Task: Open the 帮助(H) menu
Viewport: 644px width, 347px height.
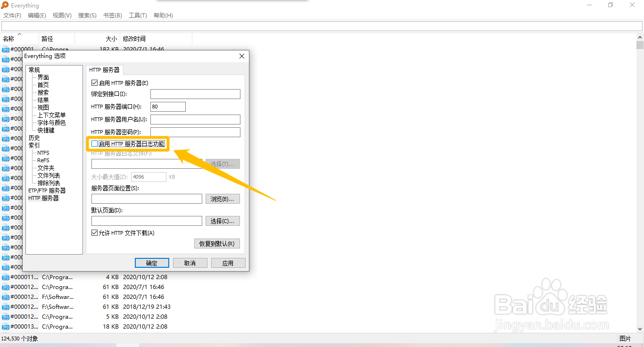Action: [163, 16]
